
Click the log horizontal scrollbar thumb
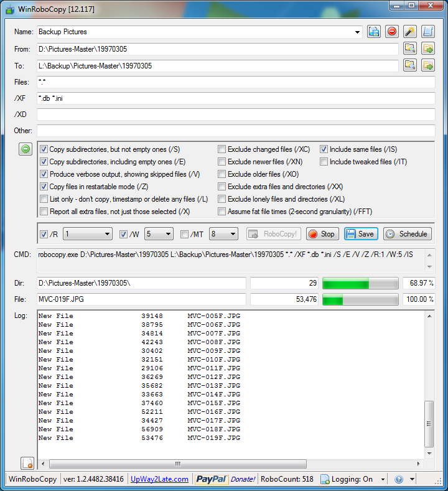click(x=178, y=464)
